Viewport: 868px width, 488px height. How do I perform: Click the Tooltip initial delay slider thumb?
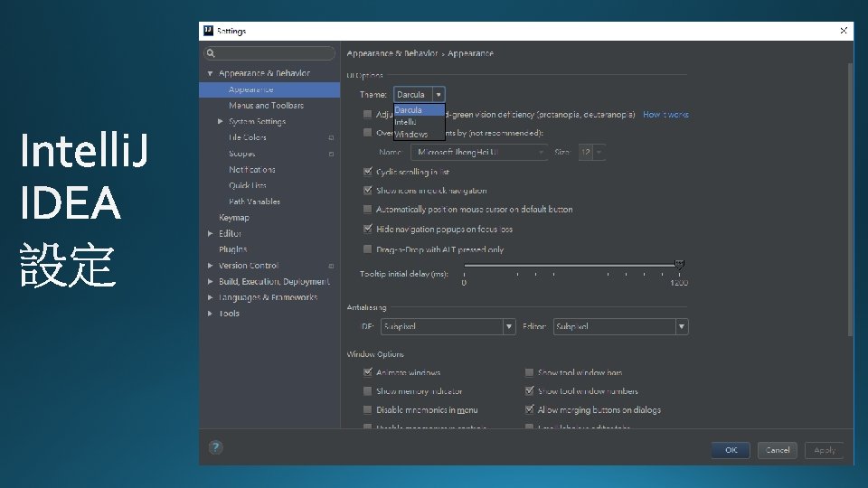(x=679, y=265)
